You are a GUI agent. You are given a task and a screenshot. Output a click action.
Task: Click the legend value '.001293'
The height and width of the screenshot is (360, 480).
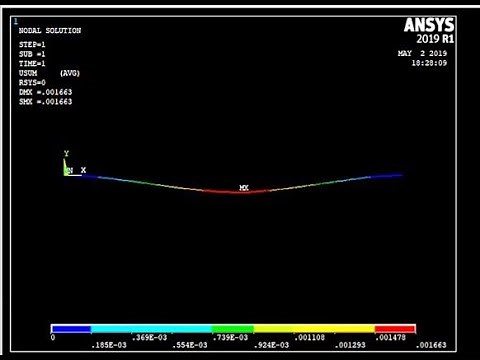tap(350, 345)
